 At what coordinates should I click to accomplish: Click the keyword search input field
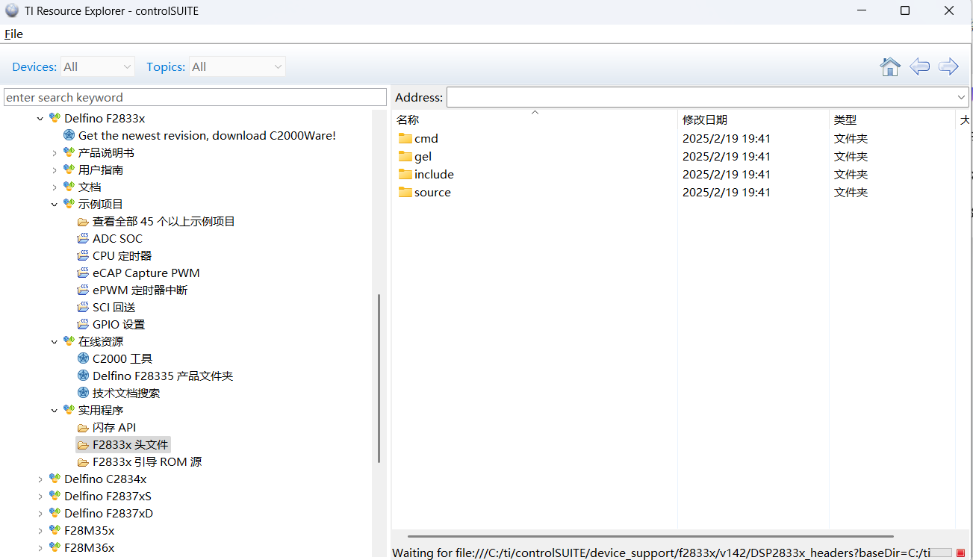tap(196, 97)
